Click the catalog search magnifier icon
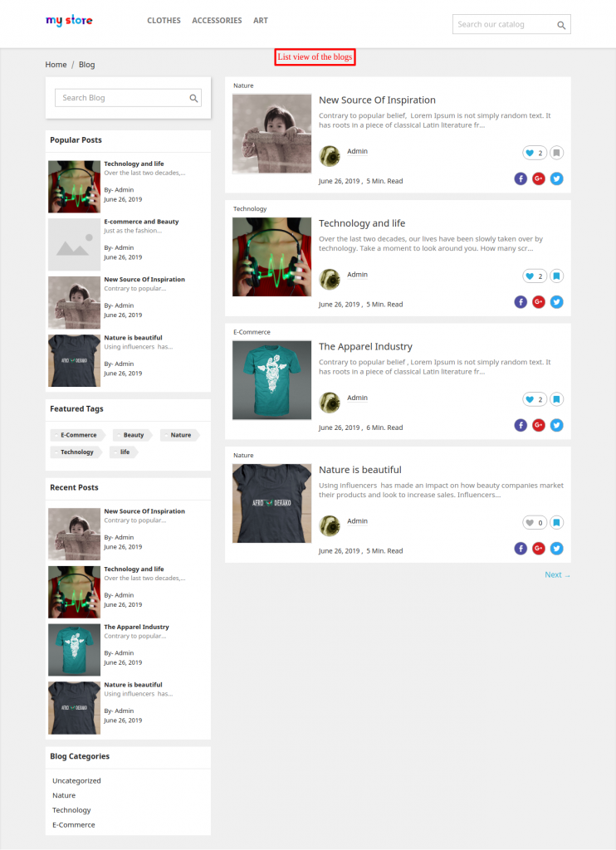Image resolution: width=616 pixels, height=850 pixels. pyautogui.click(x=561, y=25)
